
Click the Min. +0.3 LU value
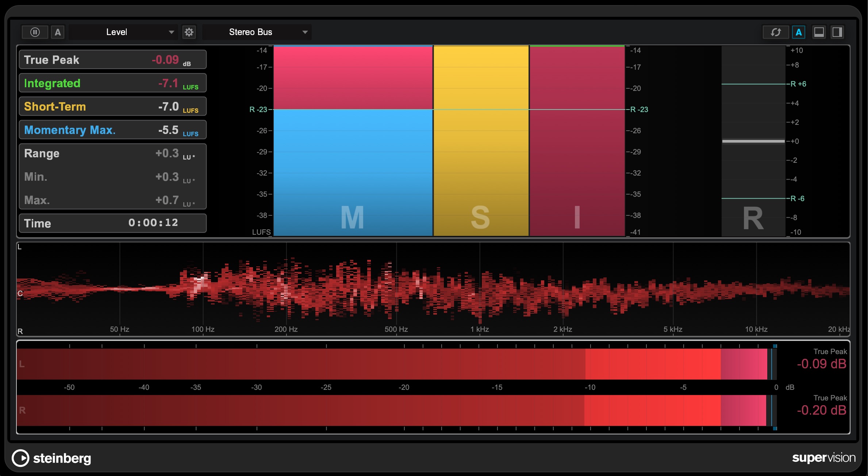coord(167,177)
